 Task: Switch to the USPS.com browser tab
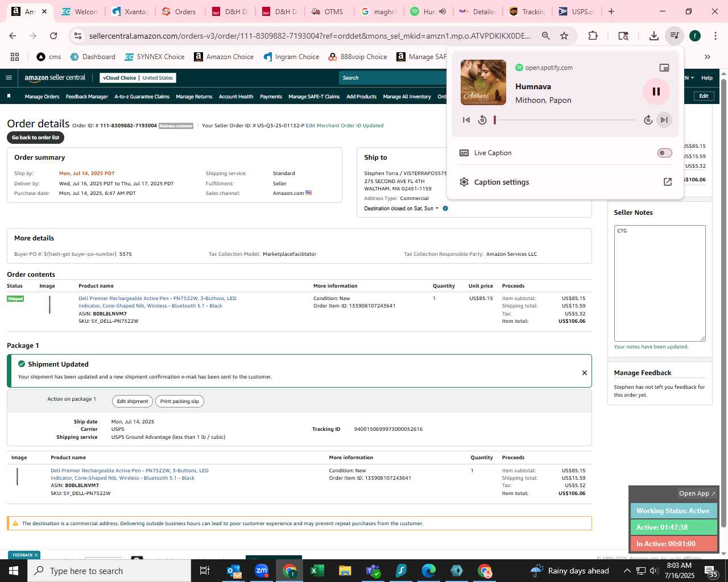[x=576, y=11]
